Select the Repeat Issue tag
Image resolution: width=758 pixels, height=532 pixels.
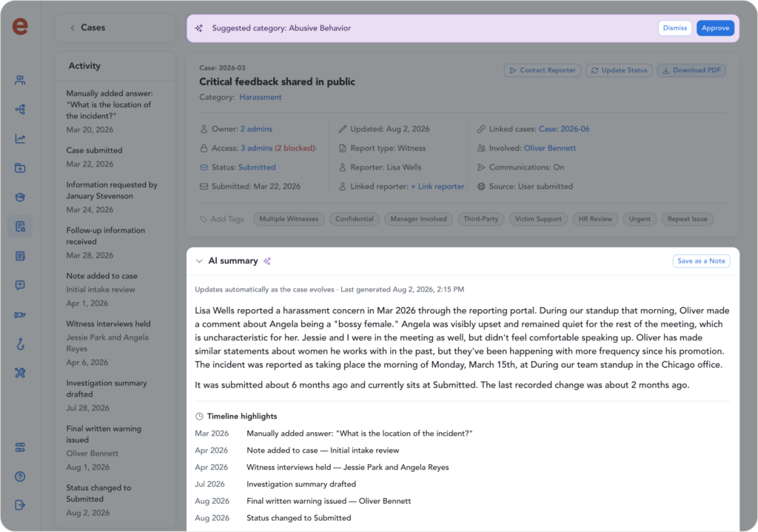(688, 219)
